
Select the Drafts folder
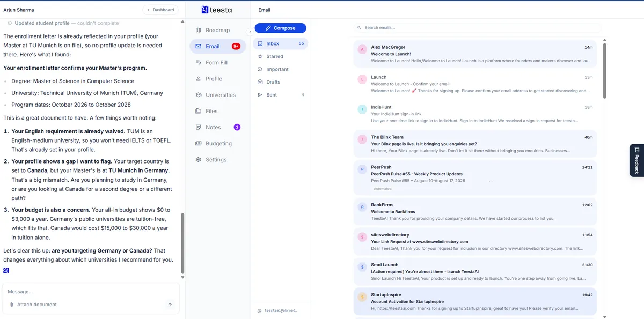[x=280, y=82]
